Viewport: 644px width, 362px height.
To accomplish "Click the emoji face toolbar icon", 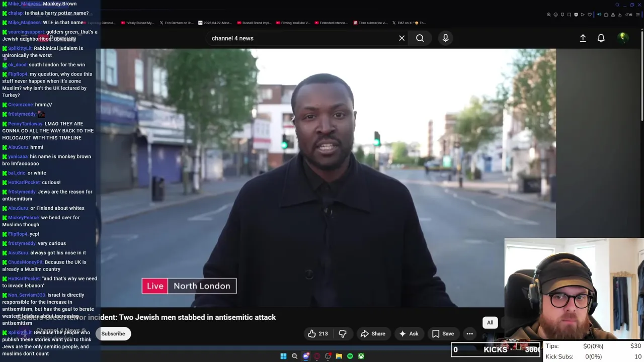I will pyautogui.click(x=555, y=15).
